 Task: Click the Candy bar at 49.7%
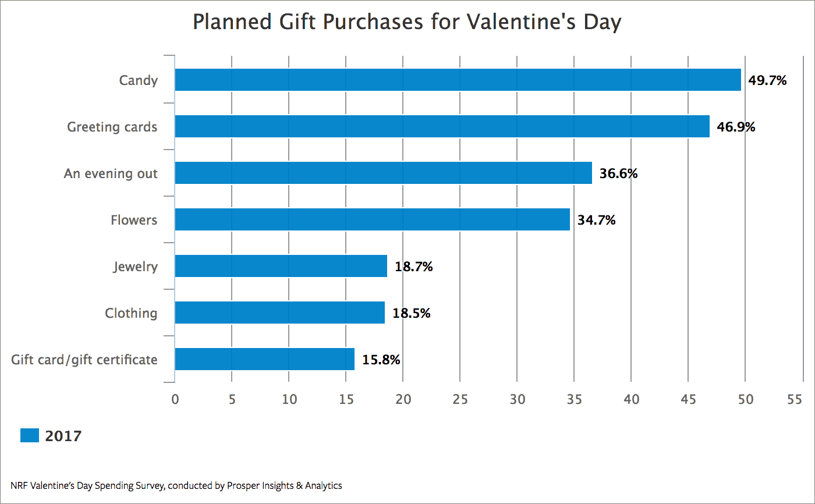pyautogui.click(x=458, y=80)
